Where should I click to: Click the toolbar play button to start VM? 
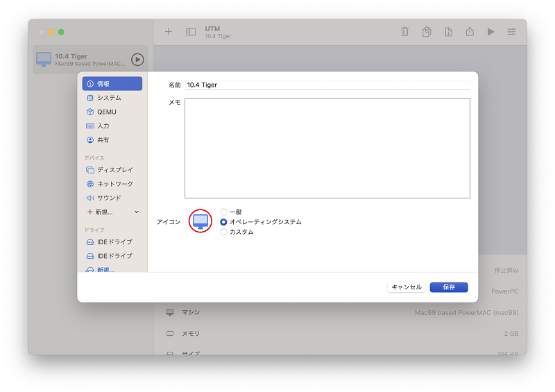[490, 32]
